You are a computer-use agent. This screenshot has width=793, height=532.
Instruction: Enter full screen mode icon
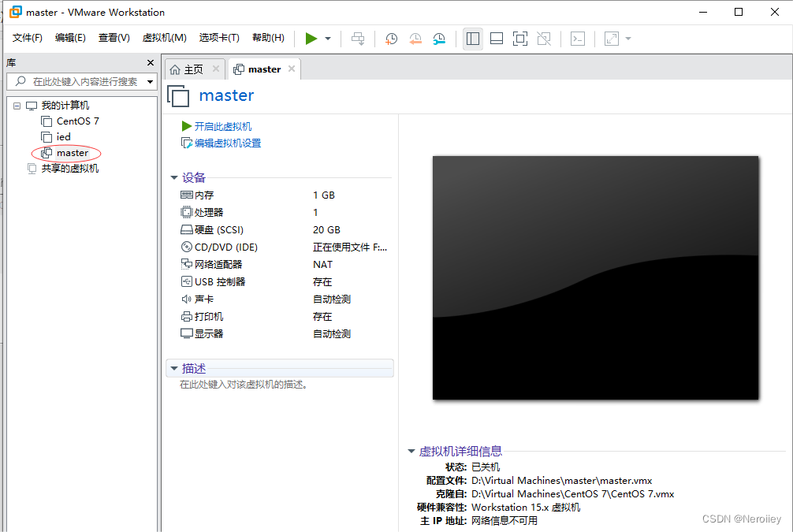pos(520,39)
